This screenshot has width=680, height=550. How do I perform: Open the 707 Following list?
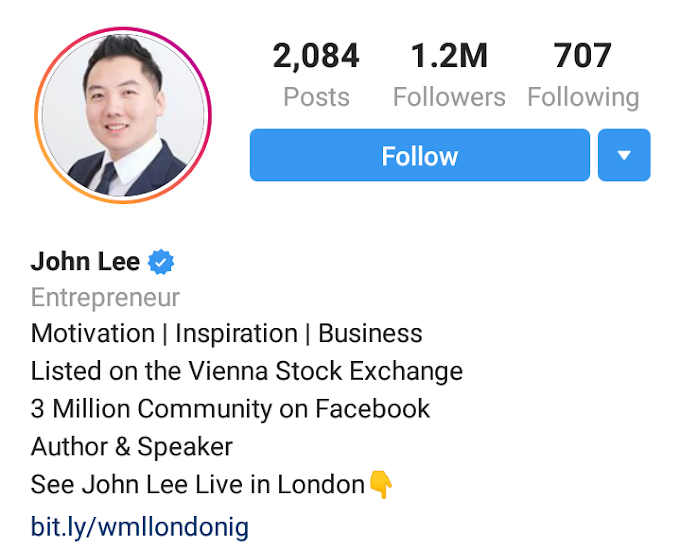(x=583, y=74)
